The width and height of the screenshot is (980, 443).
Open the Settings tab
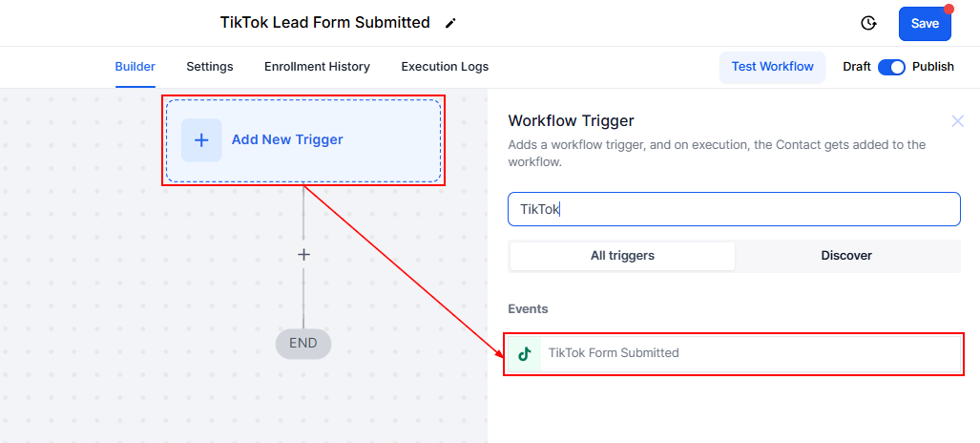[210, 67]
